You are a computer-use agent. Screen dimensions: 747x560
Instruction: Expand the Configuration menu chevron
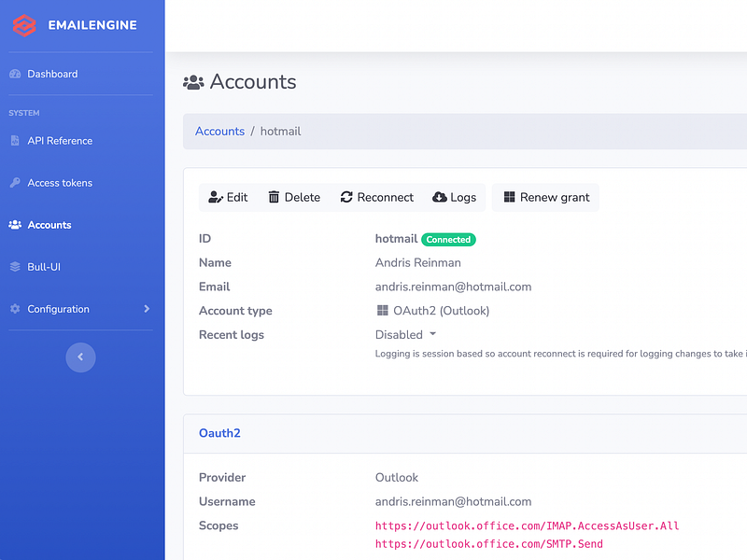coord(147,308)
